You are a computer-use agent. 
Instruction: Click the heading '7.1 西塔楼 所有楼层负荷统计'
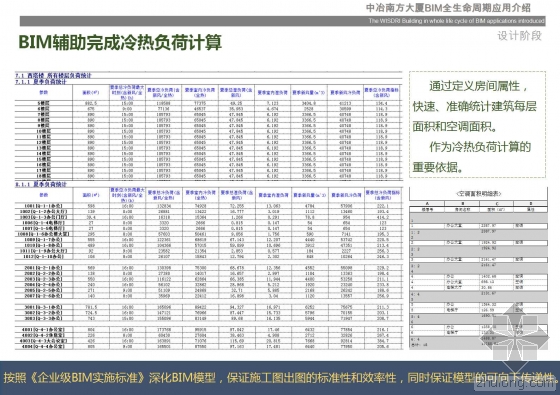click(x=53, y=75)
